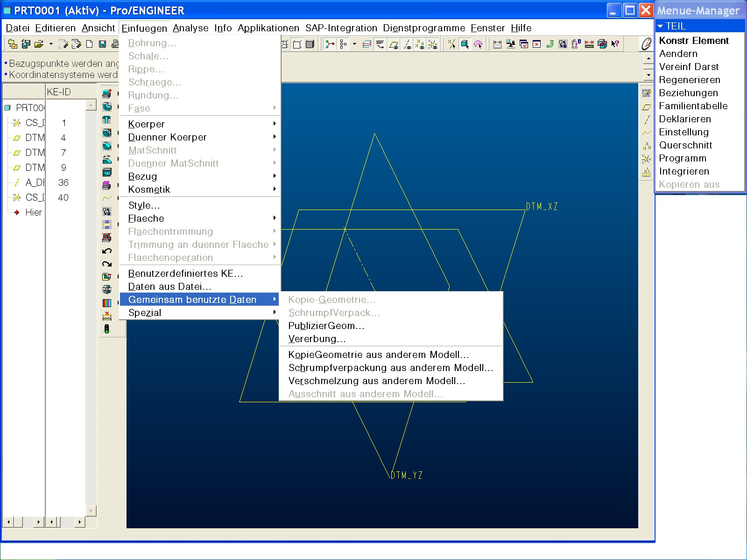747x560 pixels.
Task: Click model tree horizontal scroll right arrow
Action: pyautogui.click(x=39, y=522)
